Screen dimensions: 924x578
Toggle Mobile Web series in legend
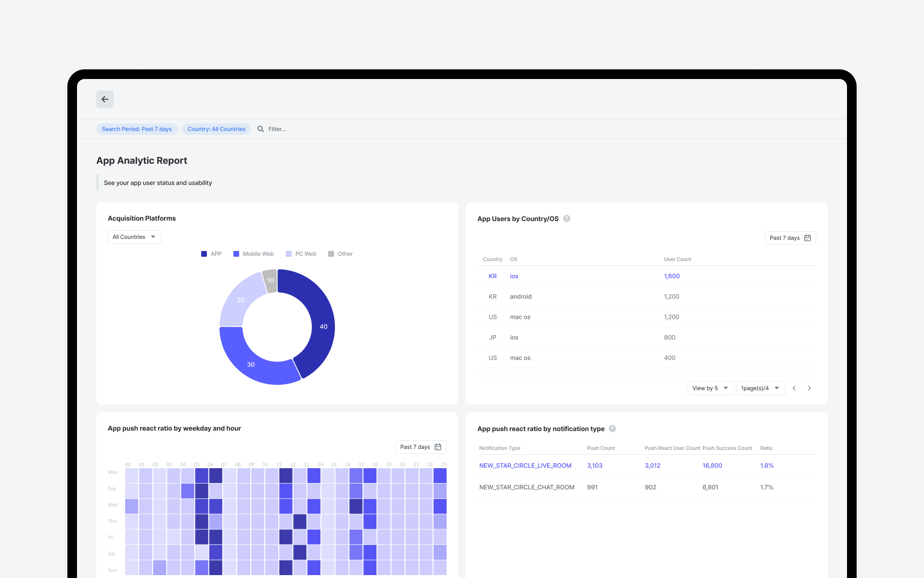(254, 254)
